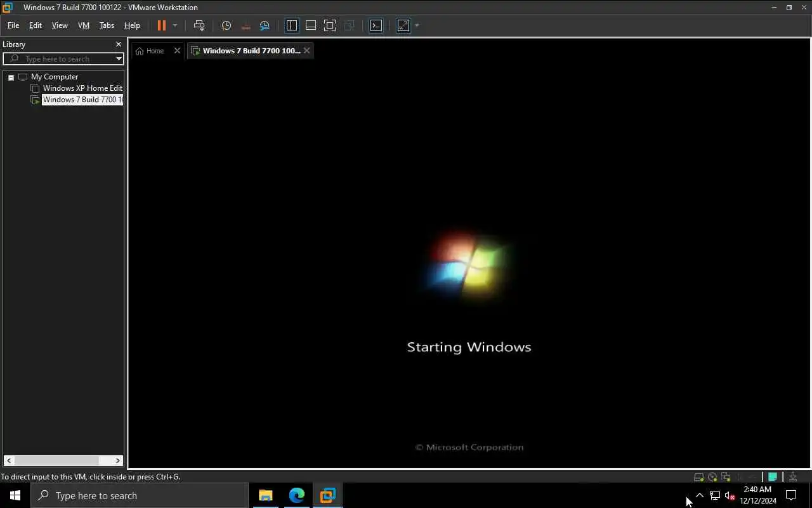Click the stretch guest display icon
This screenshot has height=508, width=812.
[x=403, y=25]
